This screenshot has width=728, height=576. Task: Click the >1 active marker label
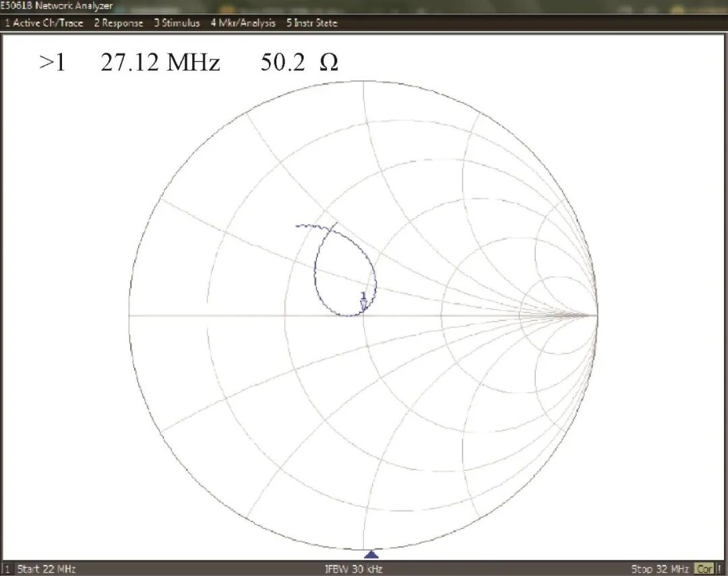click(x=52, y=62)
